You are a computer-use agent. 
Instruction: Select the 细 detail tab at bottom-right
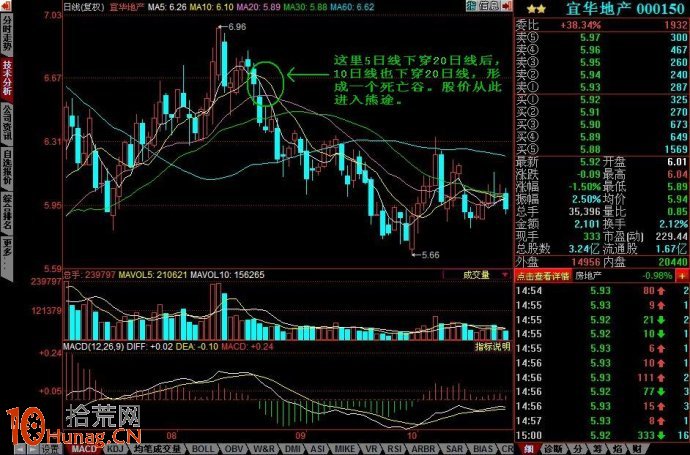pyautogui.click(x=529, y=449)
